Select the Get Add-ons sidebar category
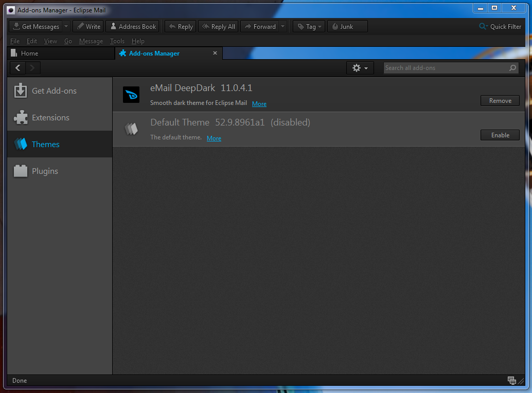Viewport: 532px width, 393px height. [x=54, y=91]
